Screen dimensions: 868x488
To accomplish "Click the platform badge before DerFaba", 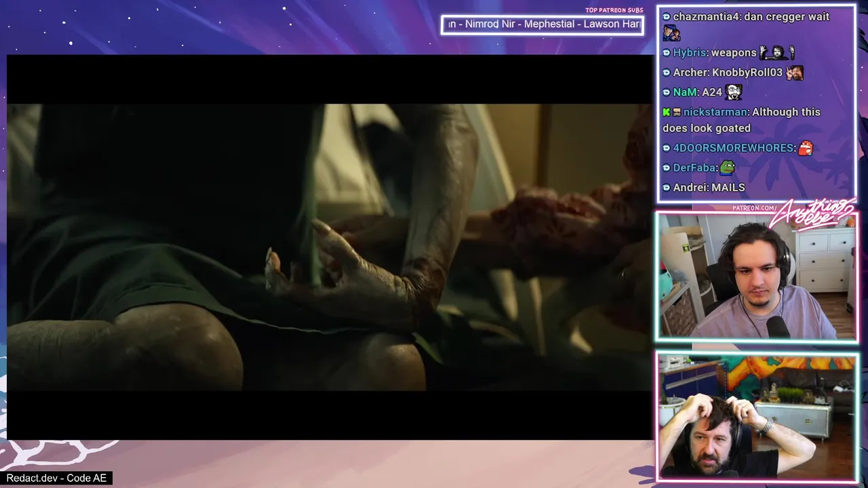I will [x=667, y=168].
